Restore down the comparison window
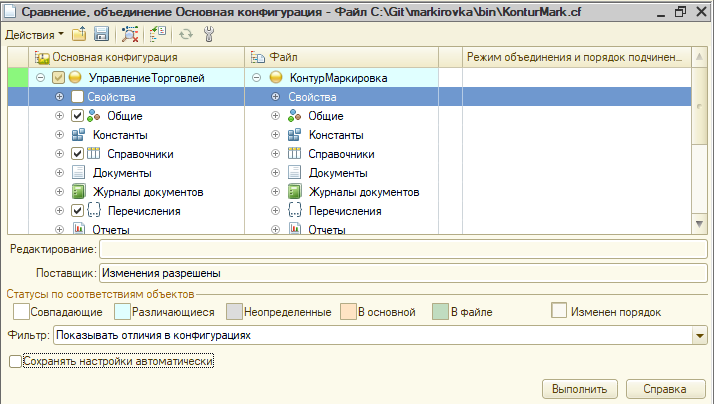 pyautogui.click(x=680, y=11)
